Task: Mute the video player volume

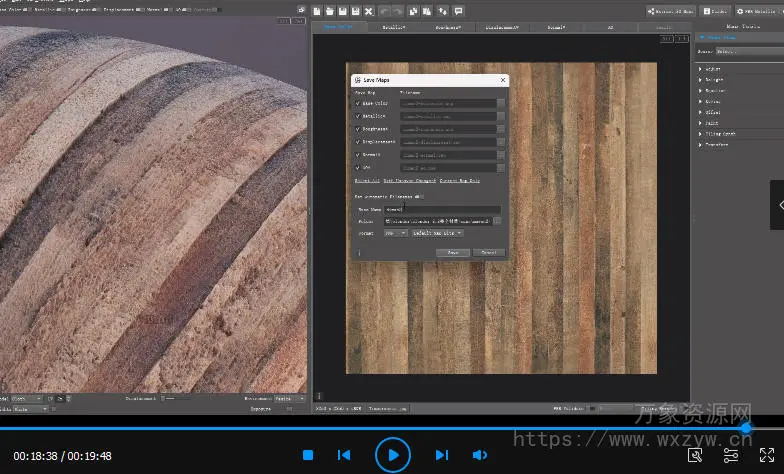Action: coord(479,455)
